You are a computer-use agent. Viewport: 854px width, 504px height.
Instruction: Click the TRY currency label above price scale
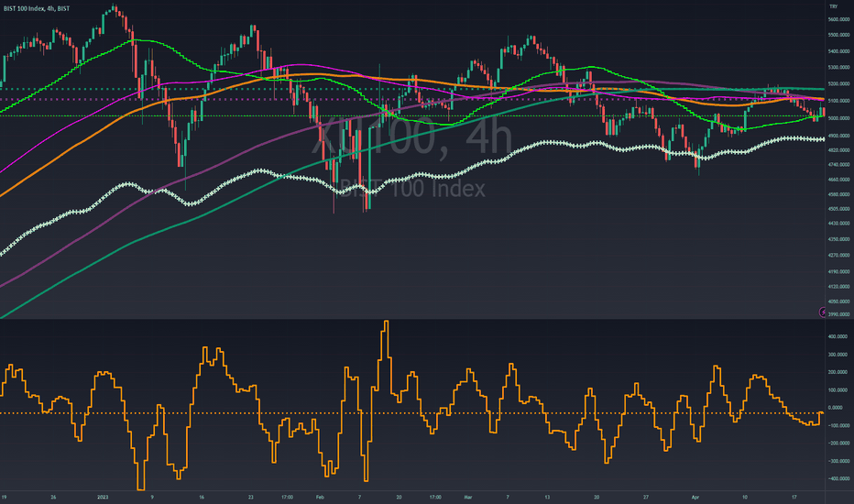pos(833,6)
